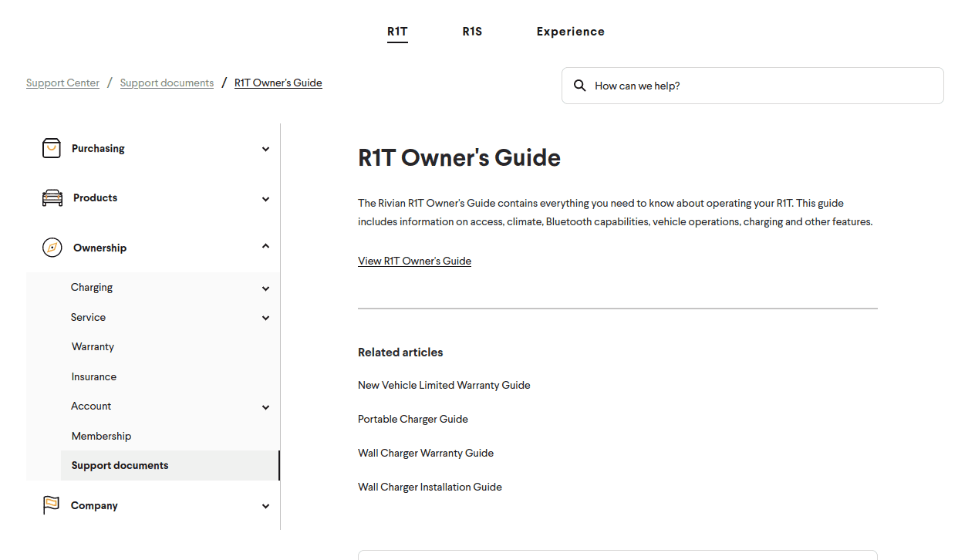This screenshot has height=560, width=975.
Task: Select Purchasing in the sidebar
Action: point(98,148)
